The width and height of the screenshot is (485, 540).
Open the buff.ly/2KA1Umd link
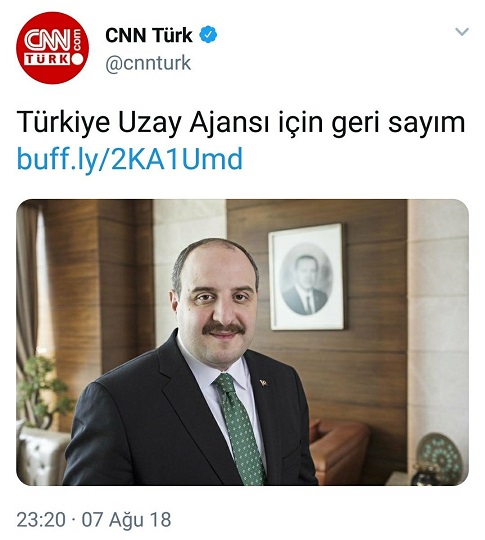point(130,159)
